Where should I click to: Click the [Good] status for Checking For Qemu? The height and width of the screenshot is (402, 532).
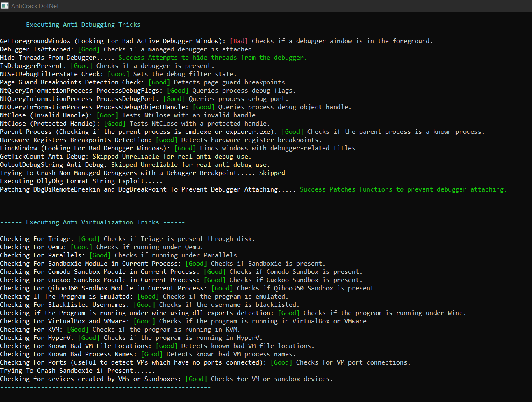[x=81, y=247]
